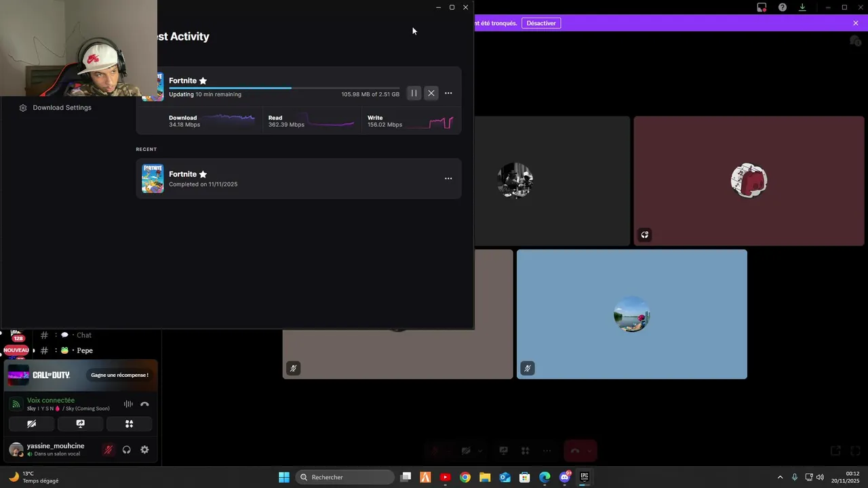Image resolution: width=868 pixels, height=488 pixels.
Task: Open Task View on the taskbar
Action: point(406,477)
